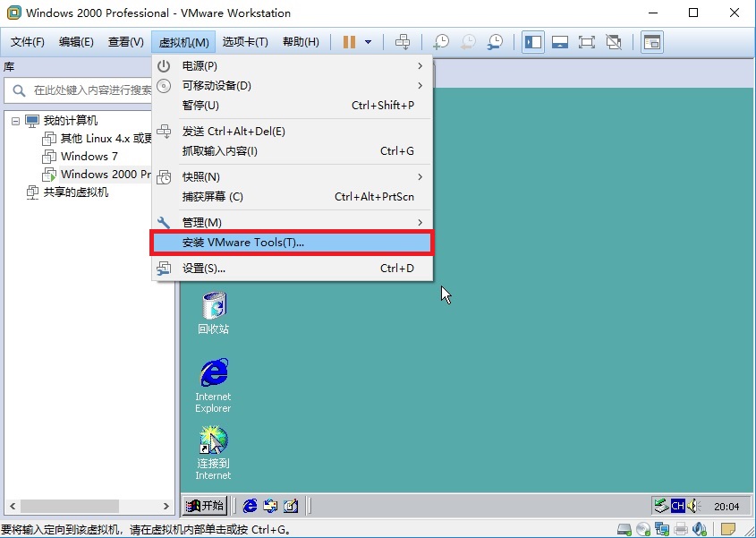Screen dimensions: 756x538
Task: Click the take snapshot toolbar icon
Action: [441, 42]
